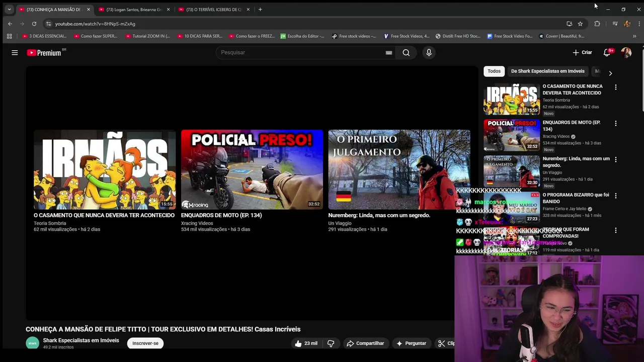This screenshot has width=644, height=362.
Task: Open O PRIMEIRO JULGAMENTO endscreen thumbnail
Action: 399,169
